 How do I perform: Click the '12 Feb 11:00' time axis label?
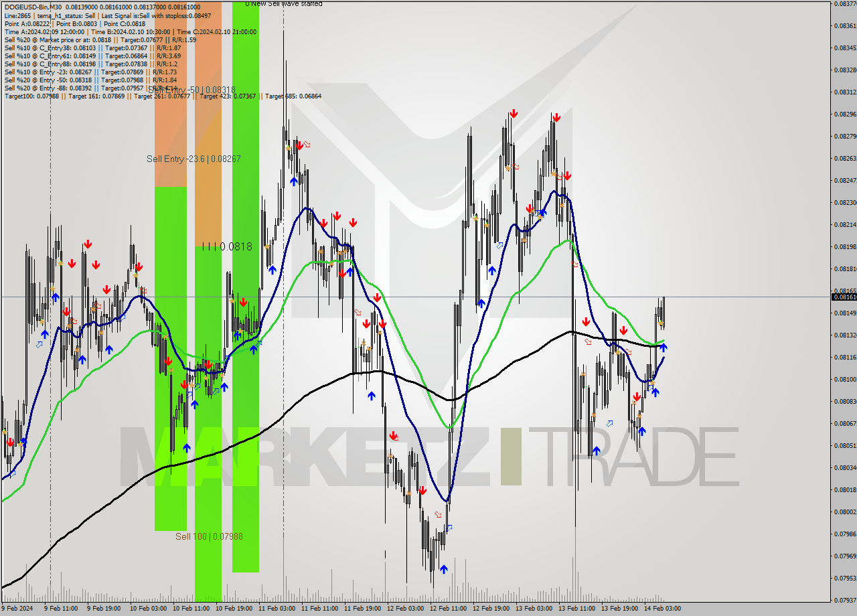[x=448, y=608]
